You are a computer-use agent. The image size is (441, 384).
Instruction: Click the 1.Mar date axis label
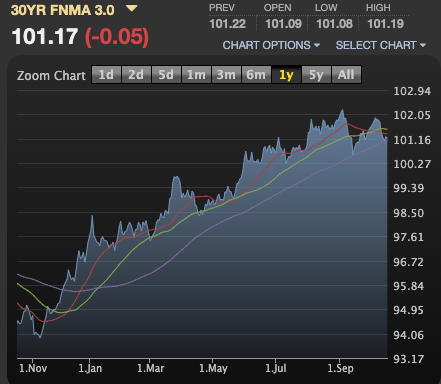151,368
